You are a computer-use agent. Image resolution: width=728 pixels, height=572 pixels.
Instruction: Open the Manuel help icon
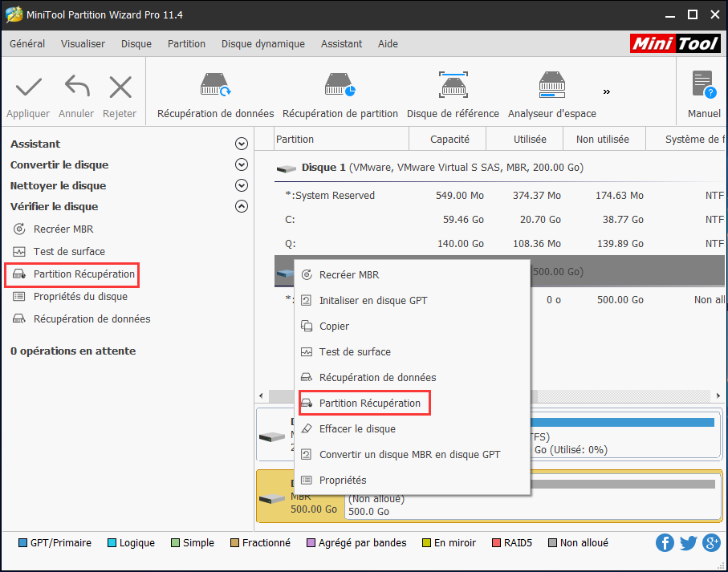tap(704, 84)
